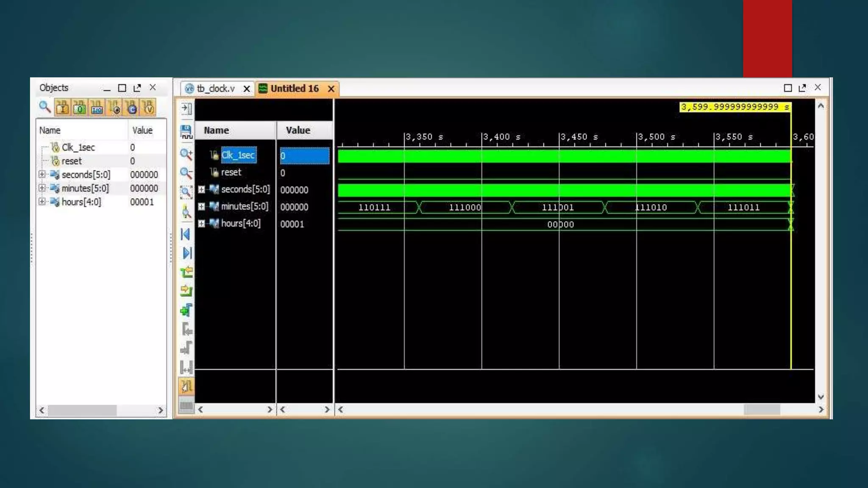Expand hours[4:0] bus in waveform names
The height and width of the screenshot is (488, 868).
coord(202,224)
